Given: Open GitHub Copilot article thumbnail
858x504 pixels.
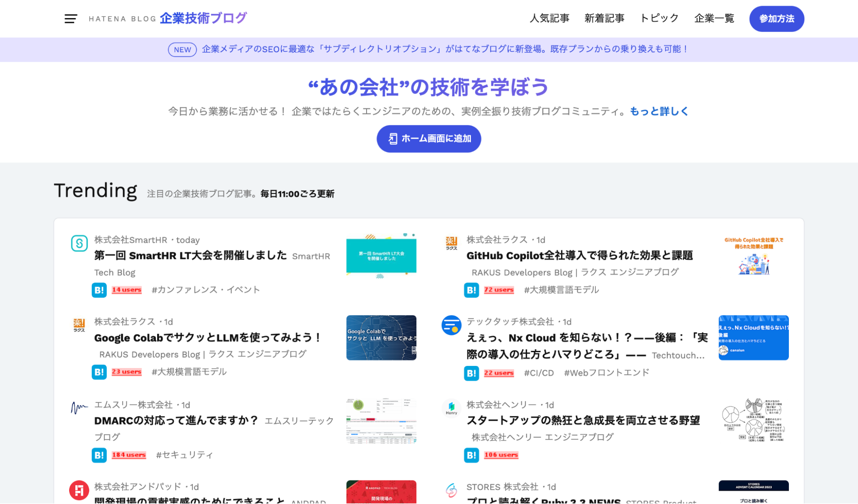Looking at the screenshot, I should (x=754, y=256).
